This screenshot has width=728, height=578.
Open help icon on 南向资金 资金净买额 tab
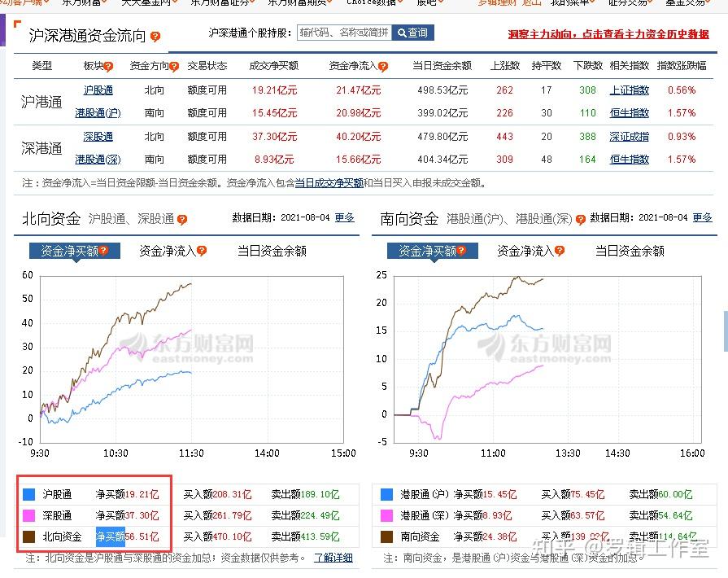(461, 251)
